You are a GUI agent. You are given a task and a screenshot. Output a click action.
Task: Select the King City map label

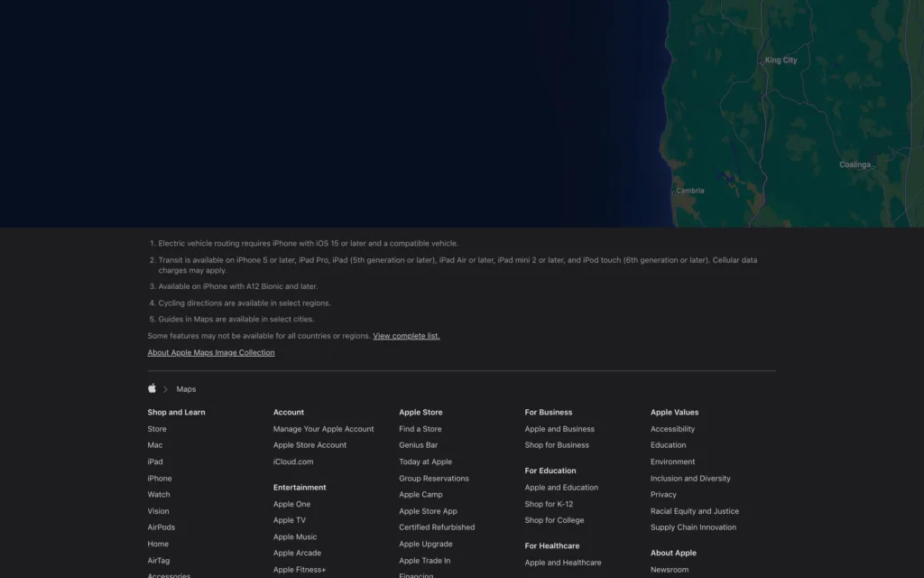pyautogui.click(x=781, y=61)
